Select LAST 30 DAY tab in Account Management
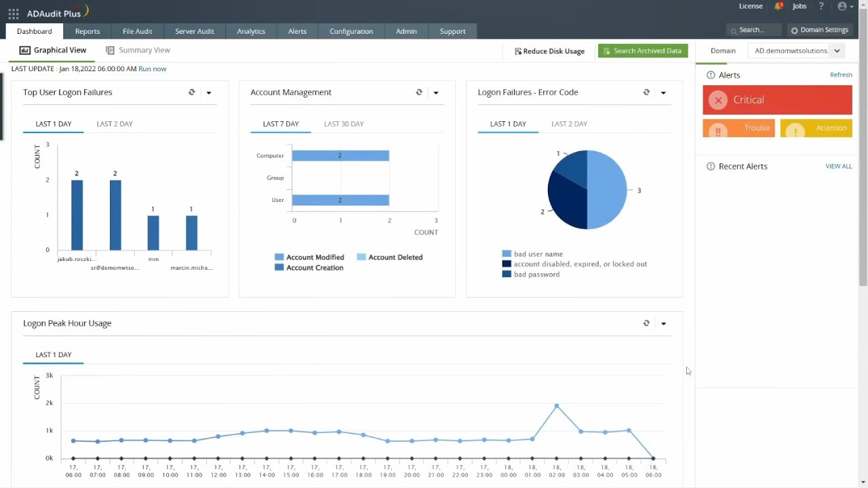The image size is (868, 488). [344, 124]
